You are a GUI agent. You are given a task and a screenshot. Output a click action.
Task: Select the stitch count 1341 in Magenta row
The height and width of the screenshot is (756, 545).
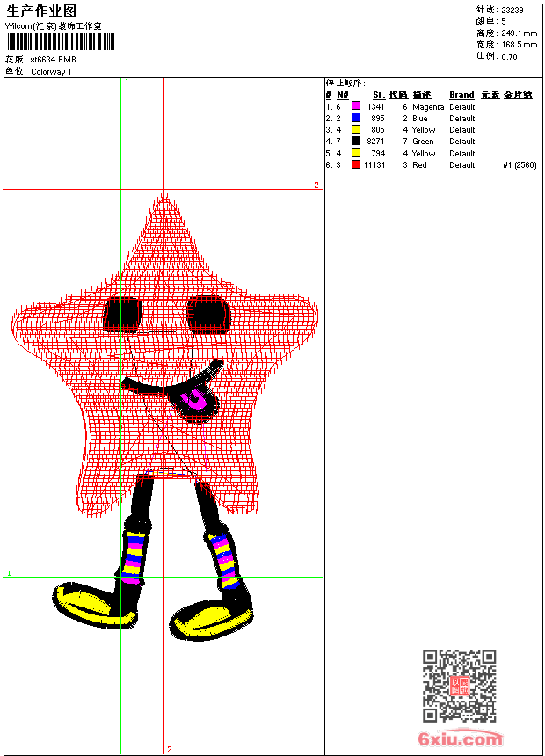pyautogui.click(x=375, y=107)
